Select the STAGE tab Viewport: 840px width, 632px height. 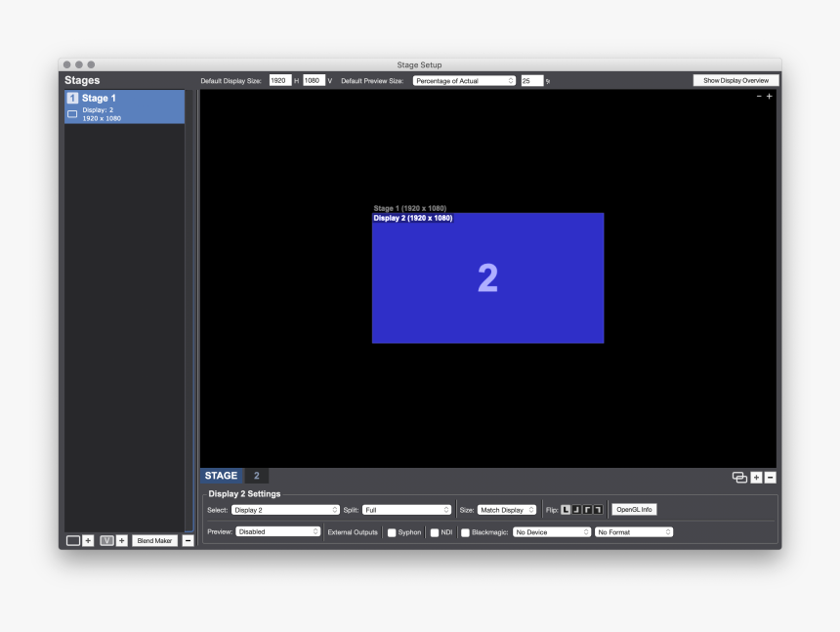221,476
